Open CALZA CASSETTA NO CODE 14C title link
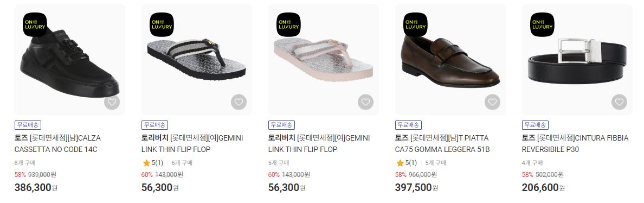Viewport: 644px width, 203px height. tap(57, 144)
